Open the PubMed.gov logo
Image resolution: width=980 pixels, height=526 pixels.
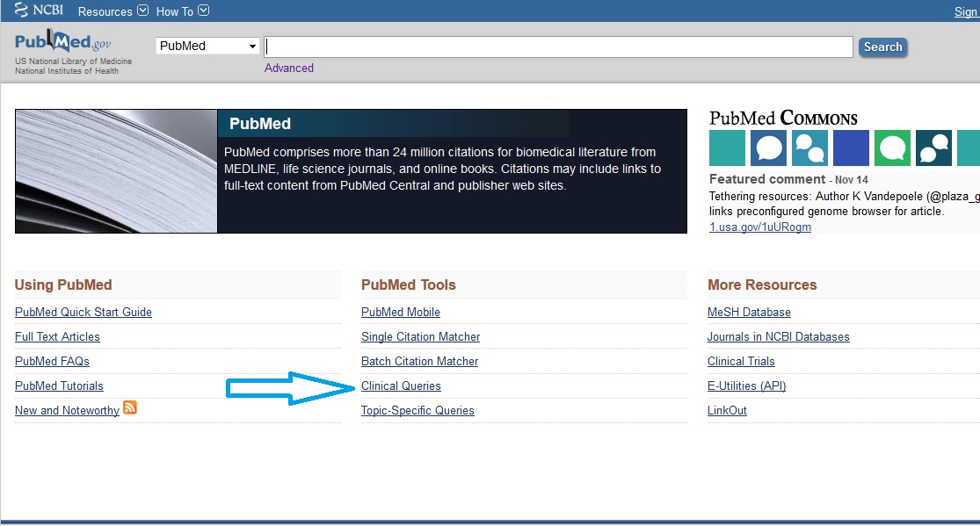click(62, 41)
